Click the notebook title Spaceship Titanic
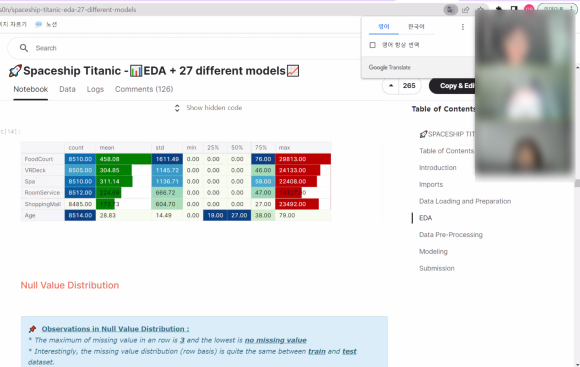 (154, 71)
